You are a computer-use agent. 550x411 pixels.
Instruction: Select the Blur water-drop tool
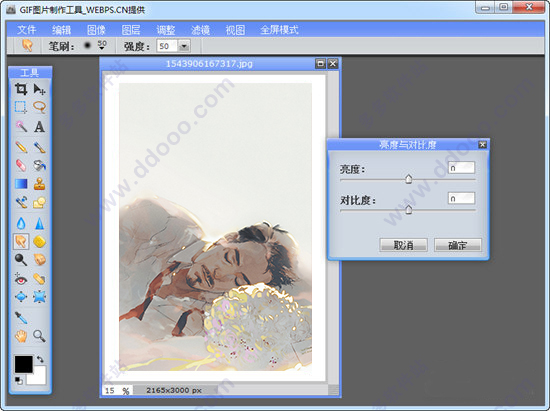pyautogui.click(x=21, y=223)
